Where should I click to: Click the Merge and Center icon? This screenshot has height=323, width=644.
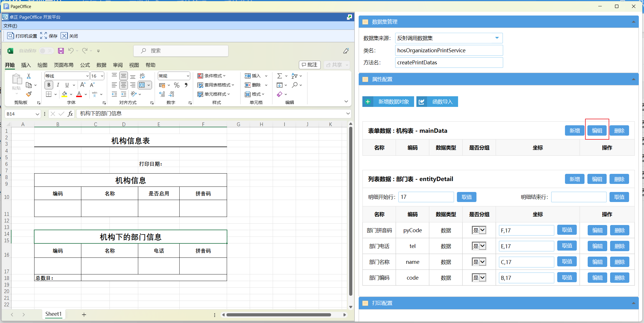click(x=142, y=85)
